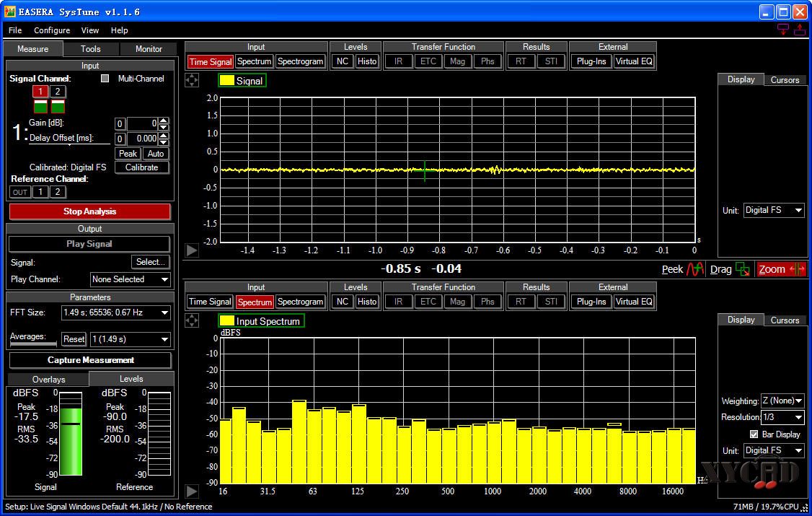Image resolution: width=812 pixels, height=516 pixels.
Task: Click the Calibrate button
Action: (141, 167)
